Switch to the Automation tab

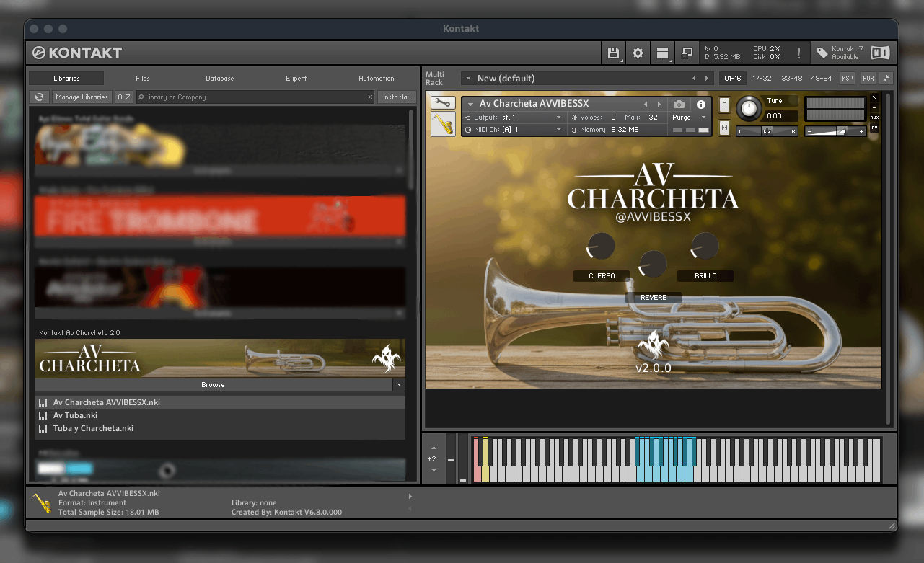[x=377, y=78]
